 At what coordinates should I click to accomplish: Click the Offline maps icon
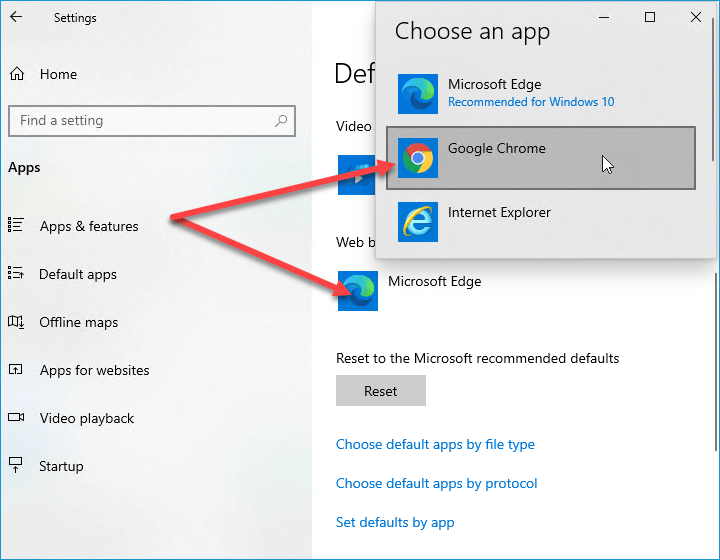(16, 322)
